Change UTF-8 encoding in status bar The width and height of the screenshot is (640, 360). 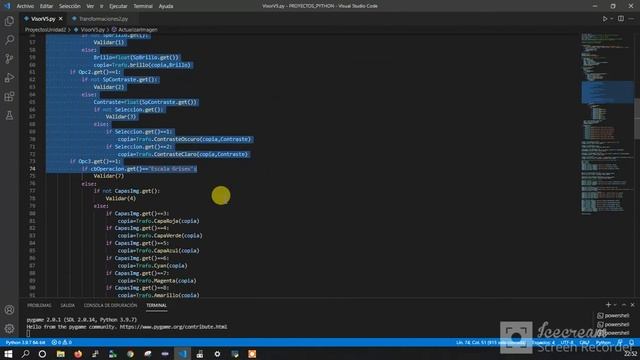(x=567, y=342)
